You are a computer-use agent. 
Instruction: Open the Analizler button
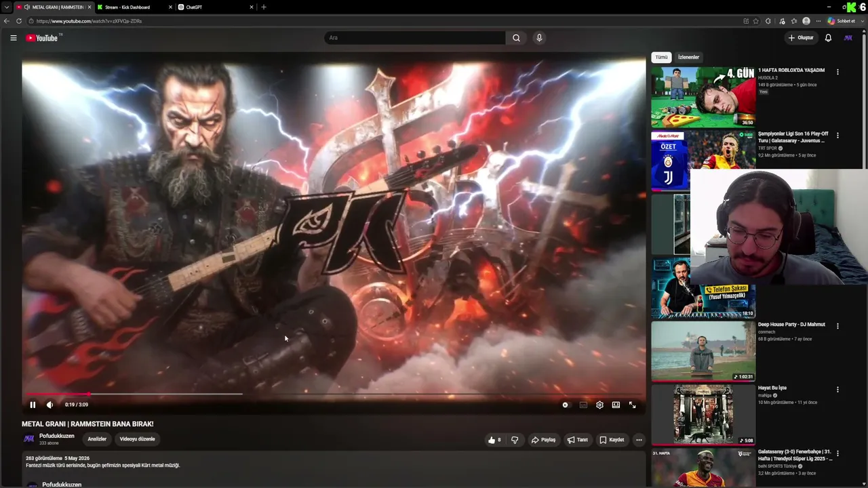pyautogui.click(x=97, y=439)
